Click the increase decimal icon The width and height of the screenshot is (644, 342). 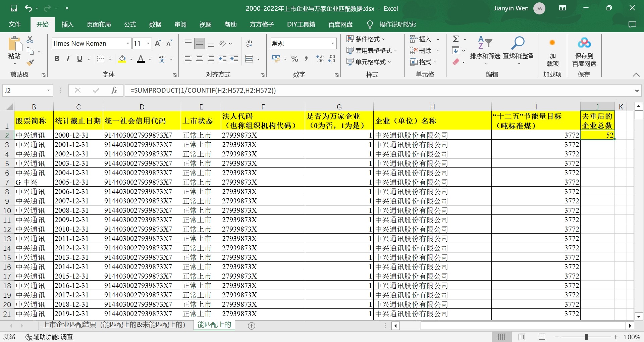(320, 59)
